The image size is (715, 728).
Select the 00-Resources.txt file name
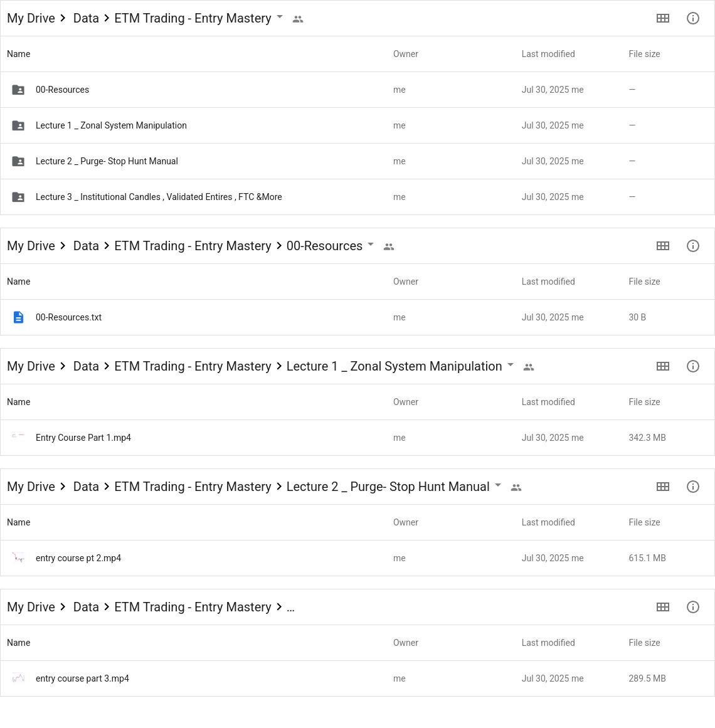click(x=69, y=317)
